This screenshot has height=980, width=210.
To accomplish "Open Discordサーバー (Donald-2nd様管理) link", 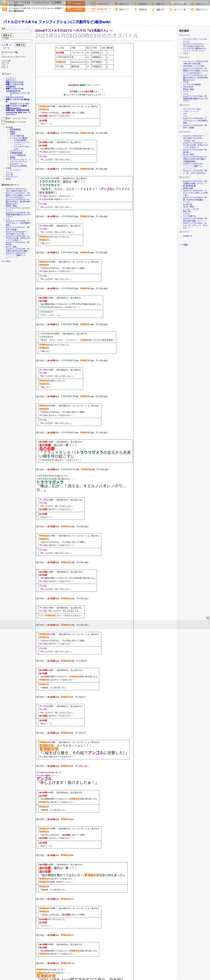I will 18,165.
